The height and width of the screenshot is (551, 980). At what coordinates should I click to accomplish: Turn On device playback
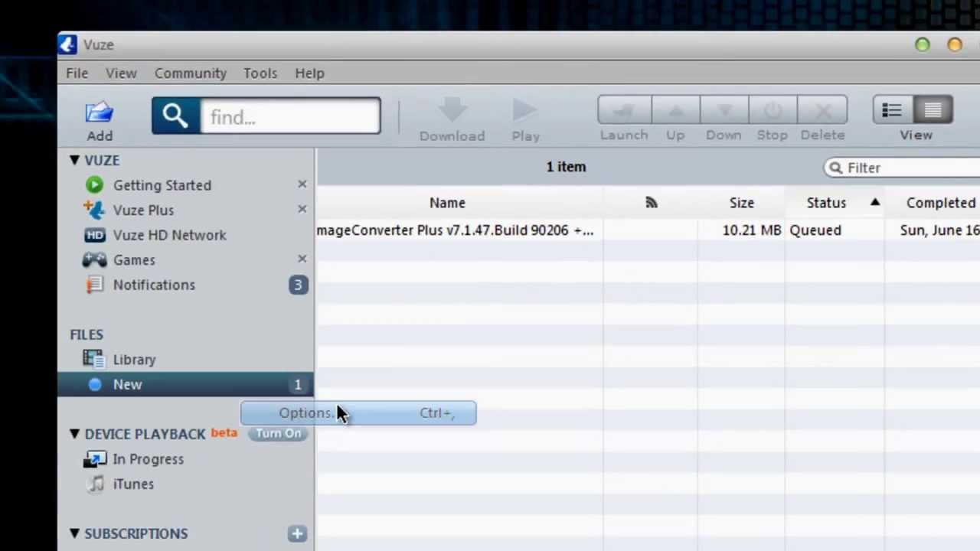click(279, 433)
